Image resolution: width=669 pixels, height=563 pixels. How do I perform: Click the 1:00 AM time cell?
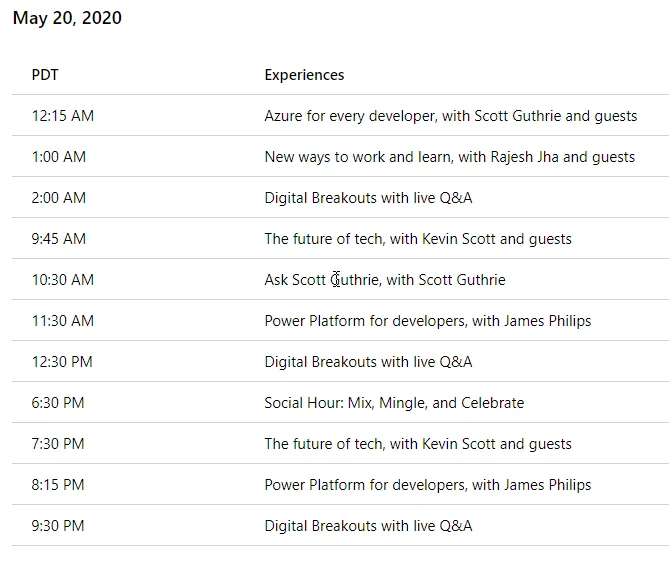click(x=59, y=157)
